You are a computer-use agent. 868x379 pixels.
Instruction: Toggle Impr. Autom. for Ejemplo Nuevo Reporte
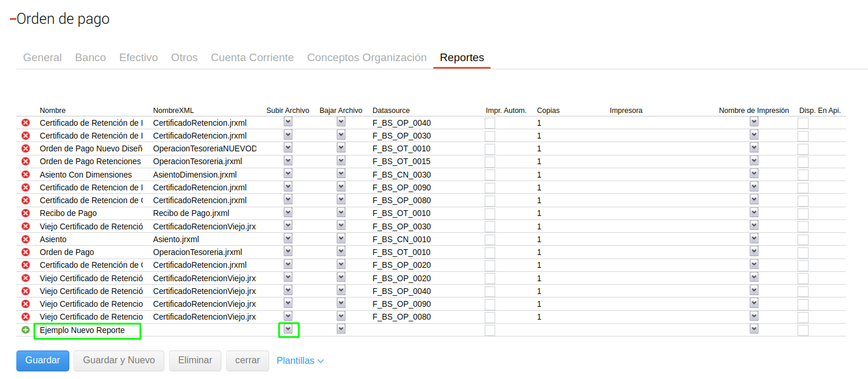[490, 330]
